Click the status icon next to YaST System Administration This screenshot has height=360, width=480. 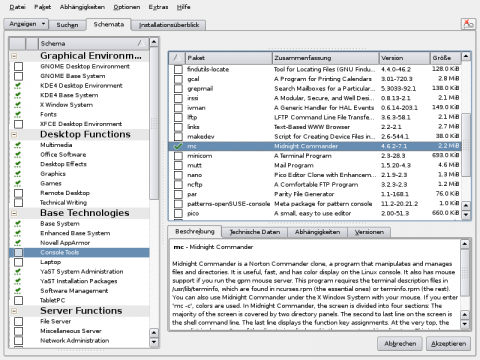[x=18, y=272]
